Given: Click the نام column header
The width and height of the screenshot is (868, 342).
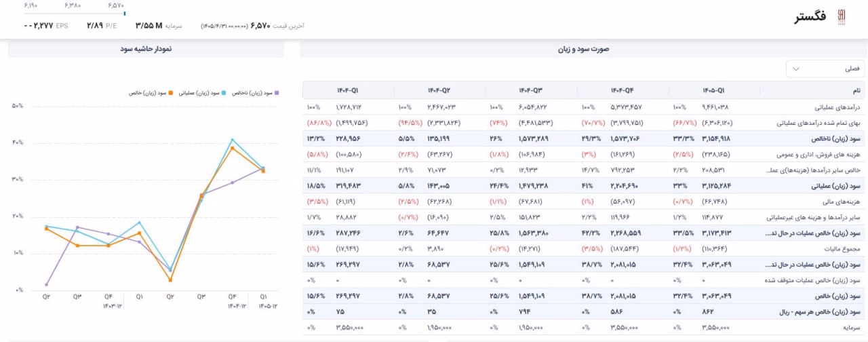Looking at the screenshot, I should point(812,90).
